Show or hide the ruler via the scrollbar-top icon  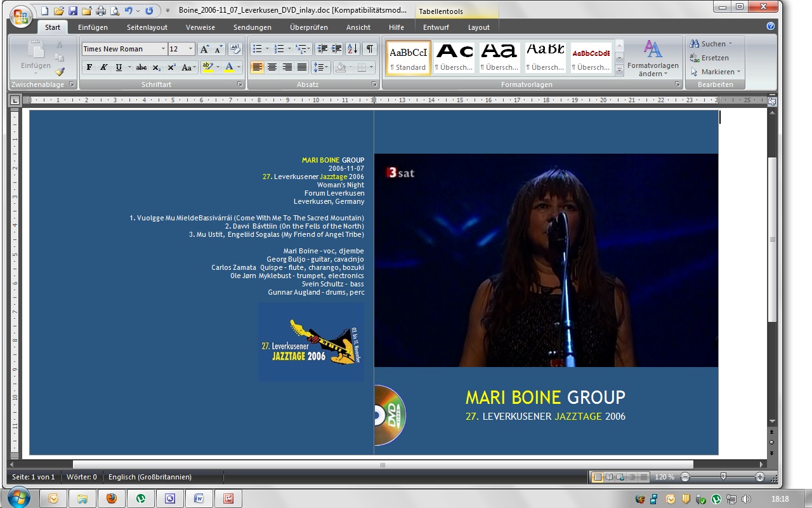tap(772, 101)
